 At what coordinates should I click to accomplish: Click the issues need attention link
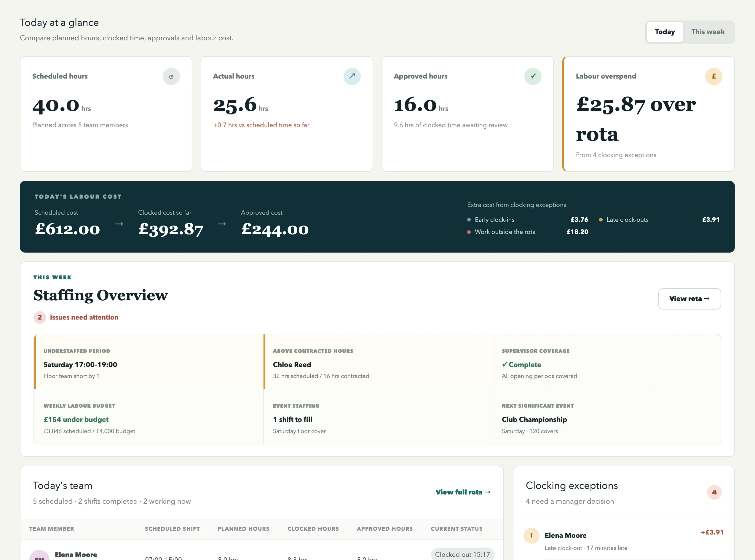coord(84,317)
